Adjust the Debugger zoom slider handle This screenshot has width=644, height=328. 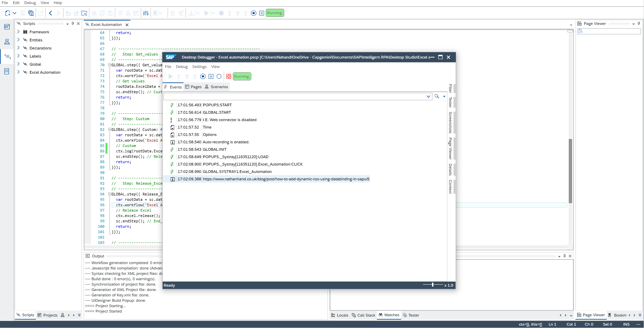click(433, 285)
